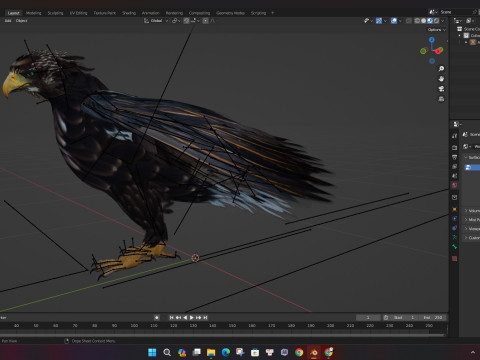Open the Sculpting workspace tab
The width and height of the screenshot is (480, 360).
pyautogui.click(x=55, y=13)
